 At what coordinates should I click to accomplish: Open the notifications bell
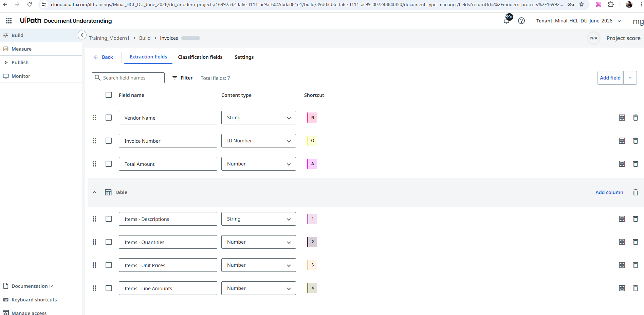point(507,21)
